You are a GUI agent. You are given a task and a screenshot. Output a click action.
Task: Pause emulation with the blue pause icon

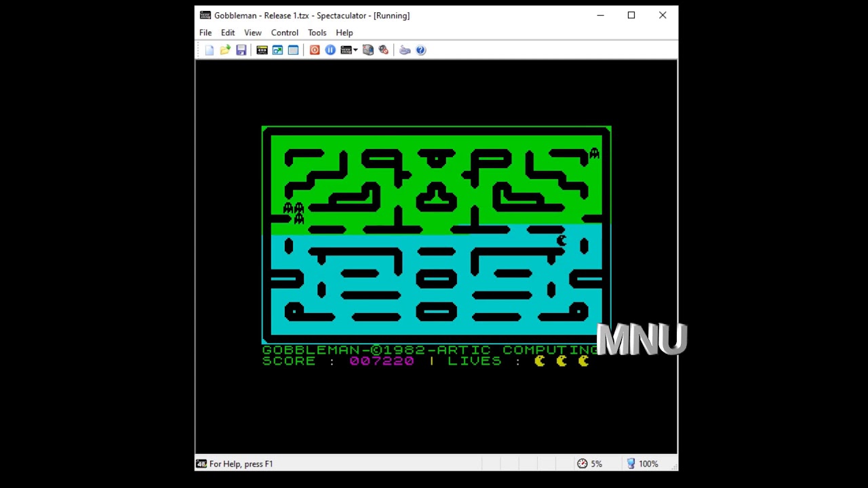click(330, 50)
